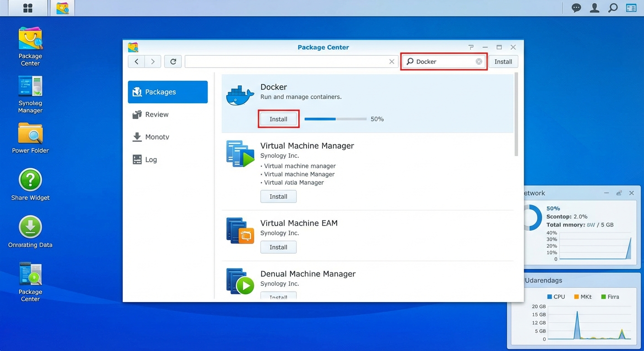
Task: Open the filter options in Package Center titlebar
Action: coord(471,47)
